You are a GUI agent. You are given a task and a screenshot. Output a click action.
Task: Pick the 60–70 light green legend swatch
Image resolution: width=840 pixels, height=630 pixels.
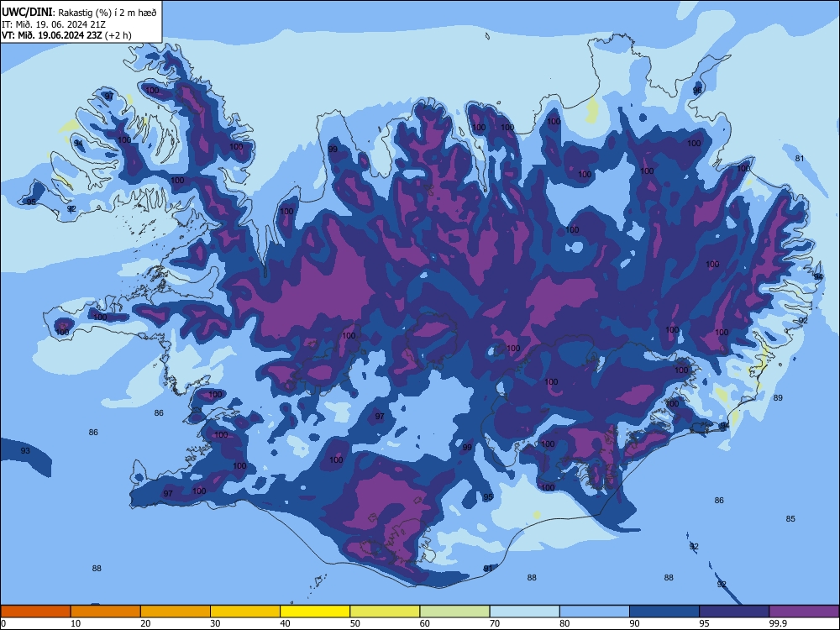point(454,612)
